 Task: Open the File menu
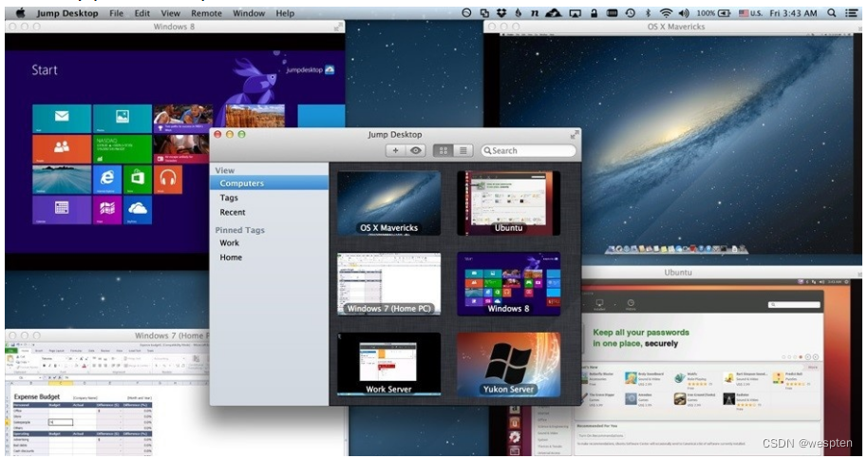click(116, 13)
